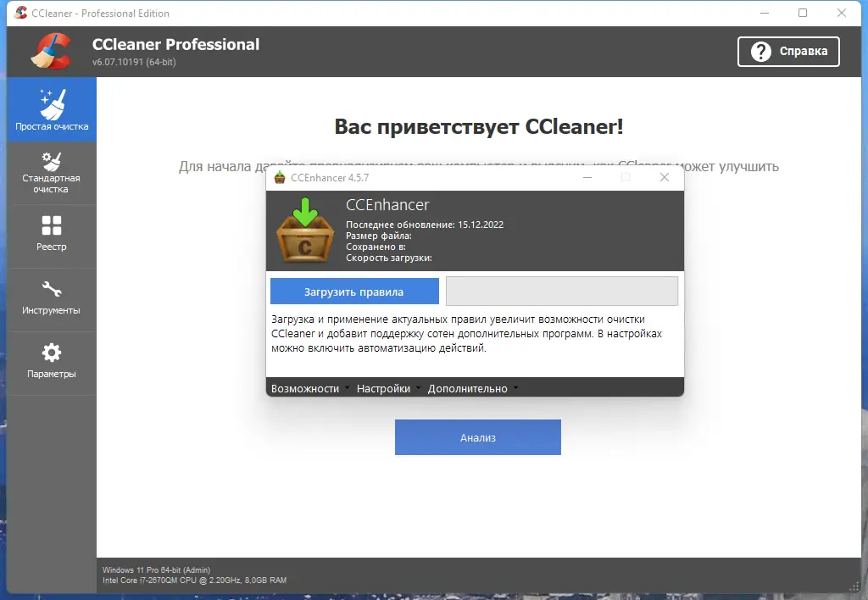Open Параметры using the gear icon

click(53, 354)
